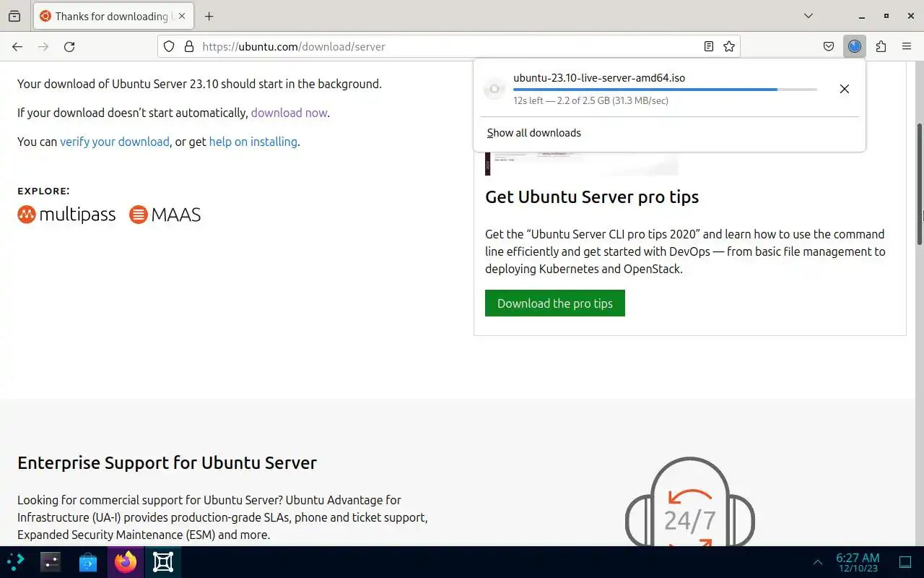Focus the URL address bar
This screenshot has width=924, height=578.
tap(448, 46)
